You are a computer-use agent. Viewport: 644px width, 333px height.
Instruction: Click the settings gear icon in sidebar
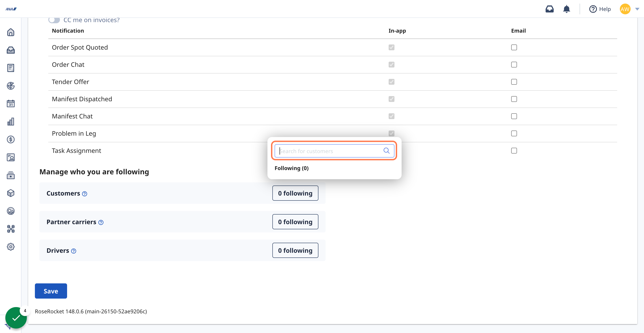[x=11, y=247]
